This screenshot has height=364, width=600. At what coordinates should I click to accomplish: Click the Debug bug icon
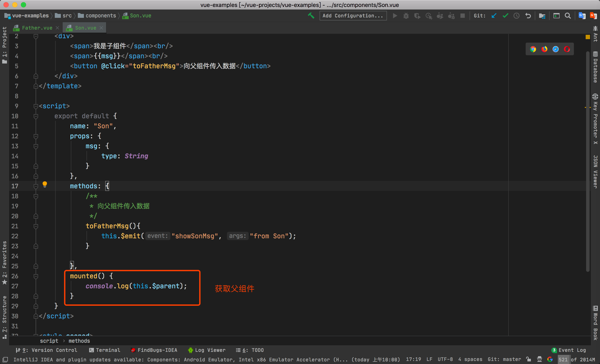pos(406,16)
